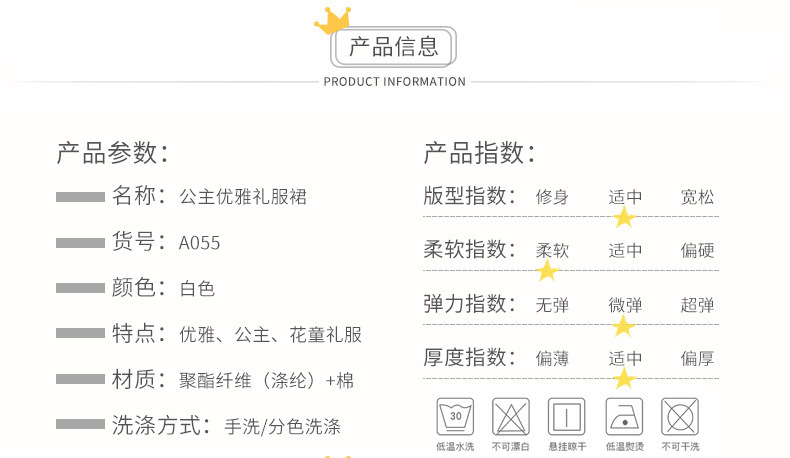The height and width of the screenshot is (458, 790).
Task: Click the hang dry icon
Action: coord(567,415)
